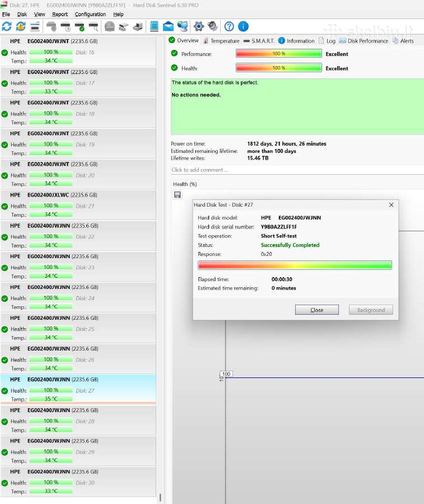Image resolution: width=424 pixels, height=504 pixels.
Task: Click the gray dome-shaped toolbar icon
Action: (x=110, y=26)
